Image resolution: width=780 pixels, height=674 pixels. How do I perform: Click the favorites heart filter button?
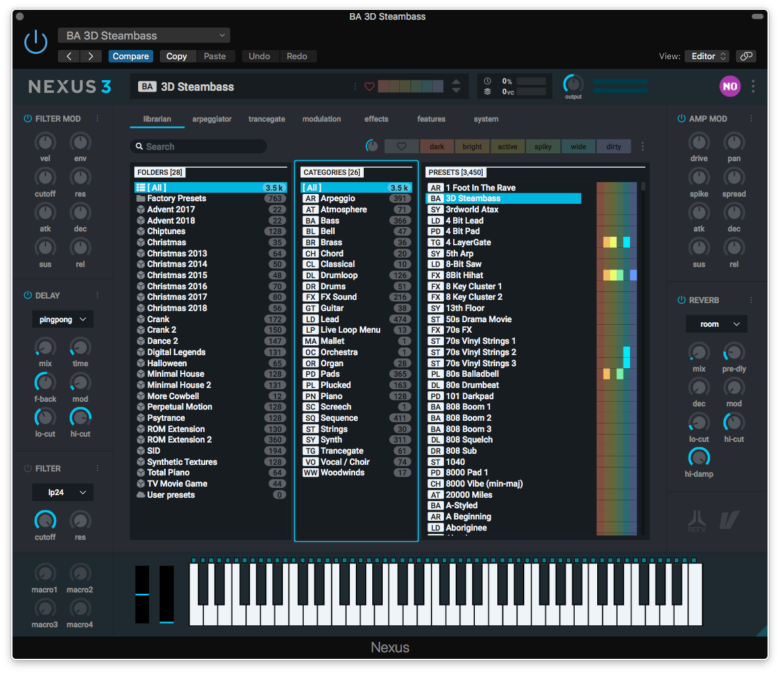(401, 146)
